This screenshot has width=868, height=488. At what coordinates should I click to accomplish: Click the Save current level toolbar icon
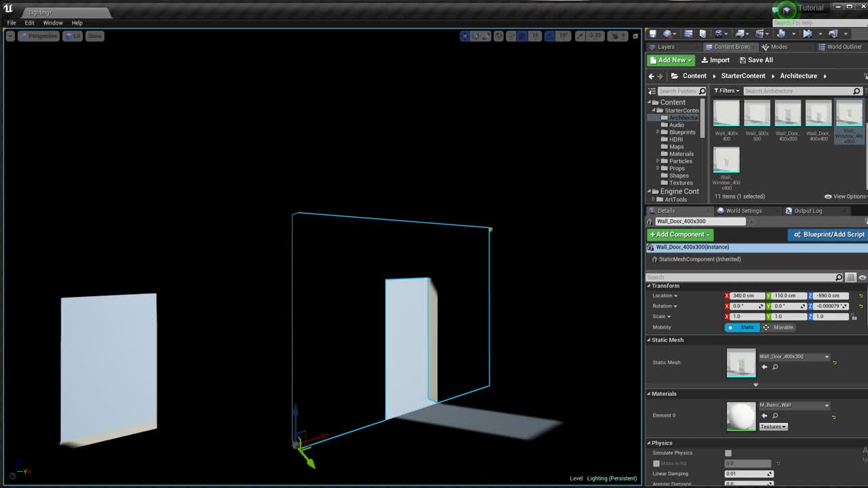pos(652,33)
